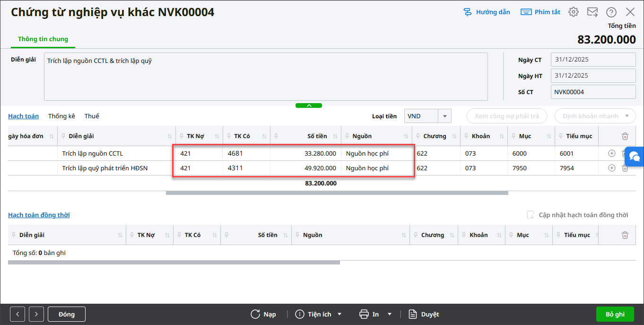The image size is (644, 325).
Task: Click the Ngày HT date field
Action: click(x=593, y=76)
